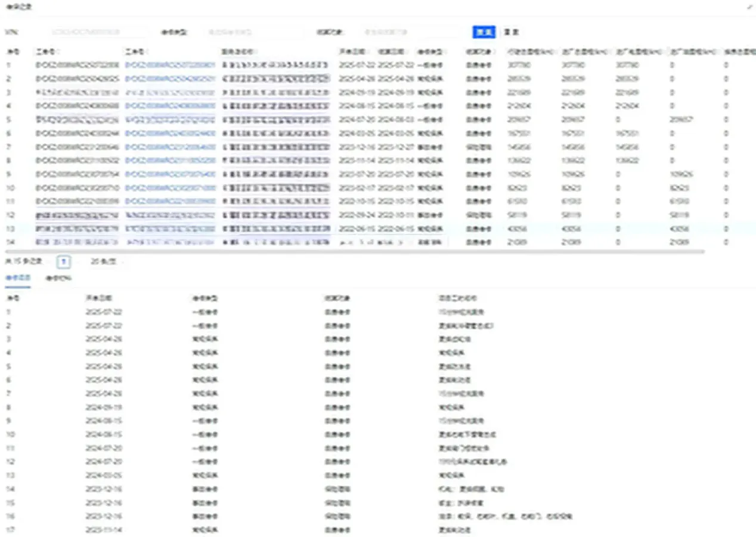Open blue work order link in row 9

[170, 174]
